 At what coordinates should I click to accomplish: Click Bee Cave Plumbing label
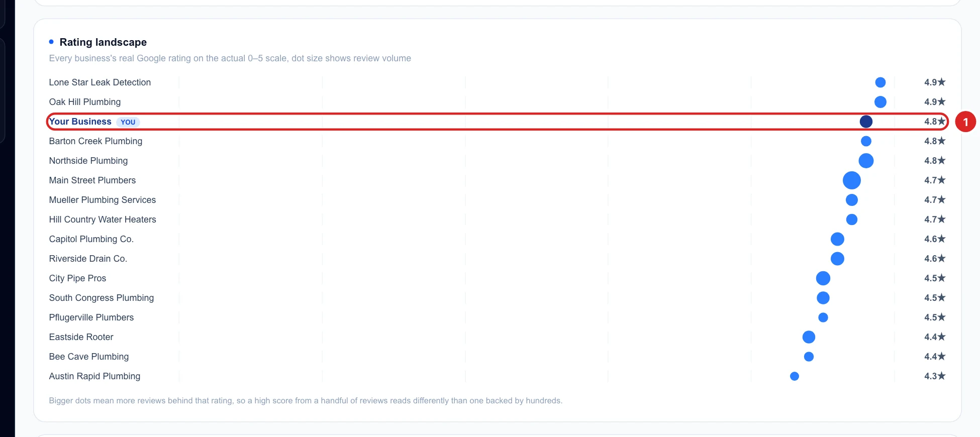89,357
